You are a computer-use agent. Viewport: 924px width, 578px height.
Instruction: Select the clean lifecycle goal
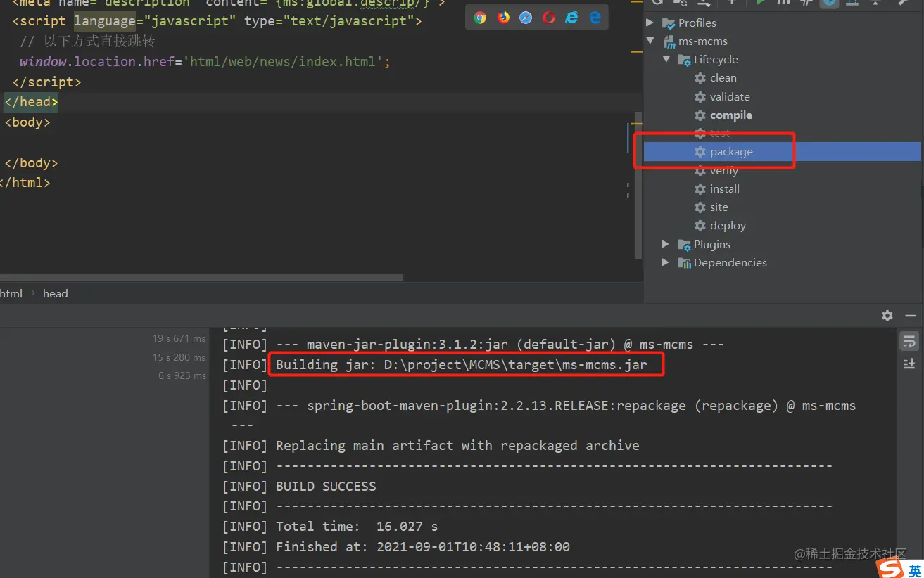[716, 78]
